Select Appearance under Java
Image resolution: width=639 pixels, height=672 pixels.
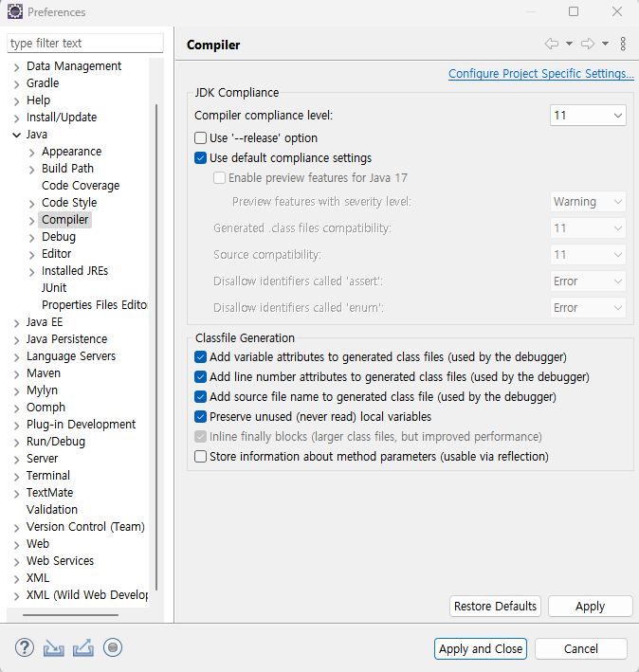pyautogui.click(x=71, y=152)
